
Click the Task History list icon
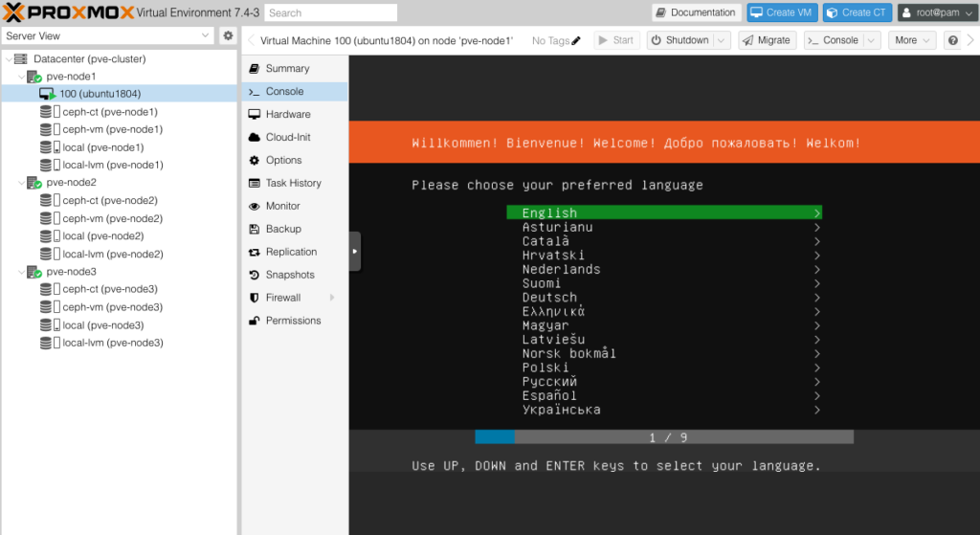(x=255, y=183)
